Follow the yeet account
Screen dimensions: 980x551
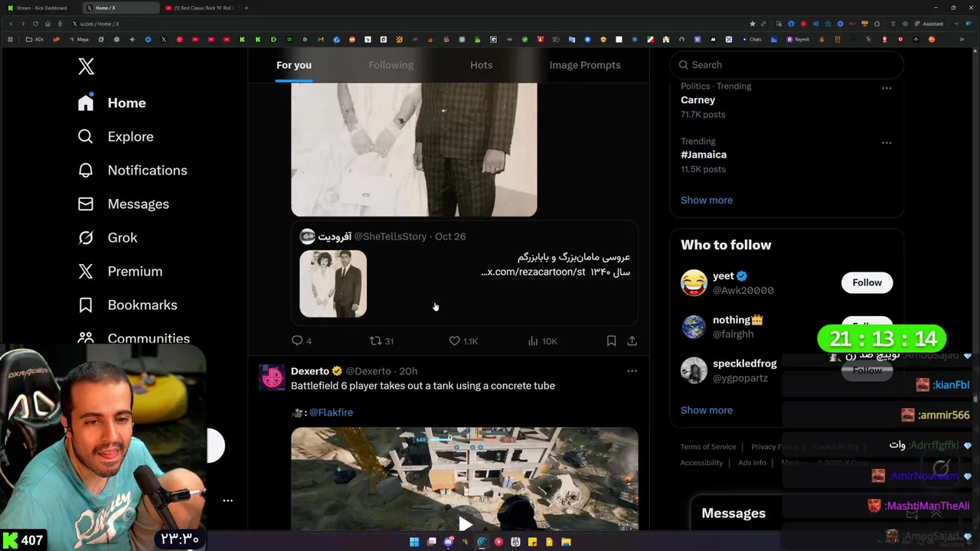[867, 282]
